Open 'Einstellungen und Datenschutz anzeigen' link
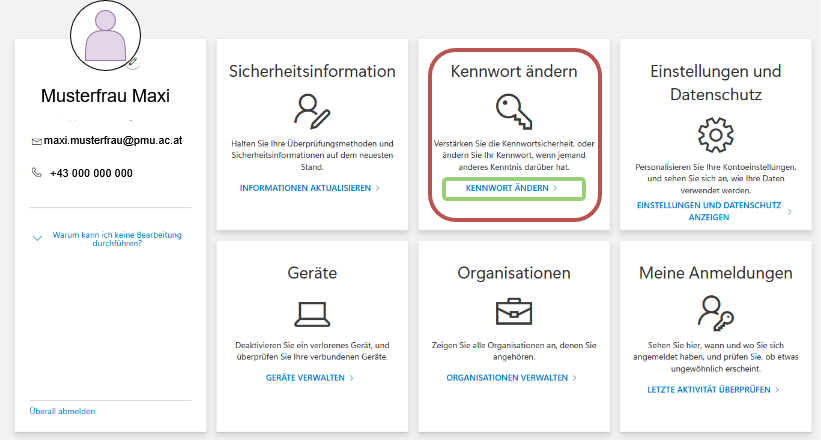821x441 pixels. point(708,211)
